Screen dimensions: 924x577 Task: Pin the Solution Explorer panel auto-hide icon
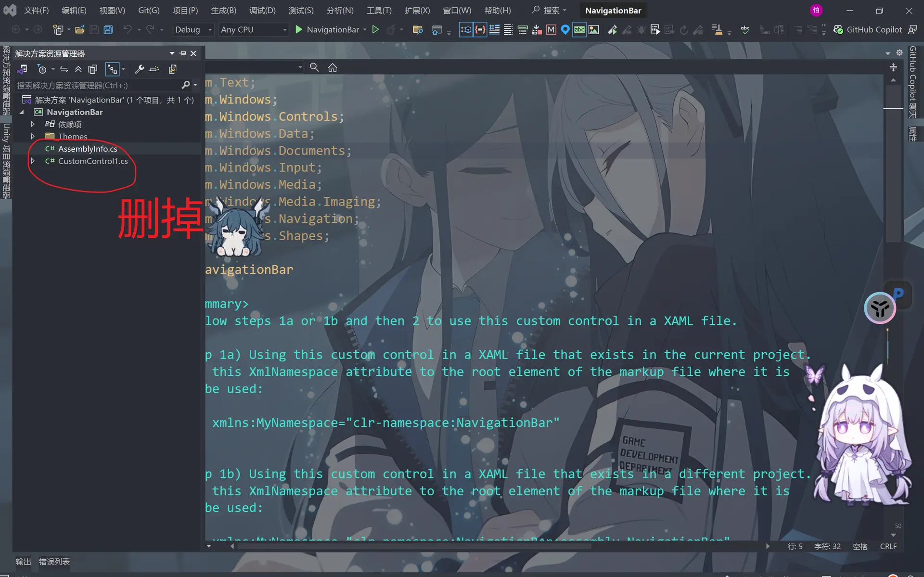(183, 53)
